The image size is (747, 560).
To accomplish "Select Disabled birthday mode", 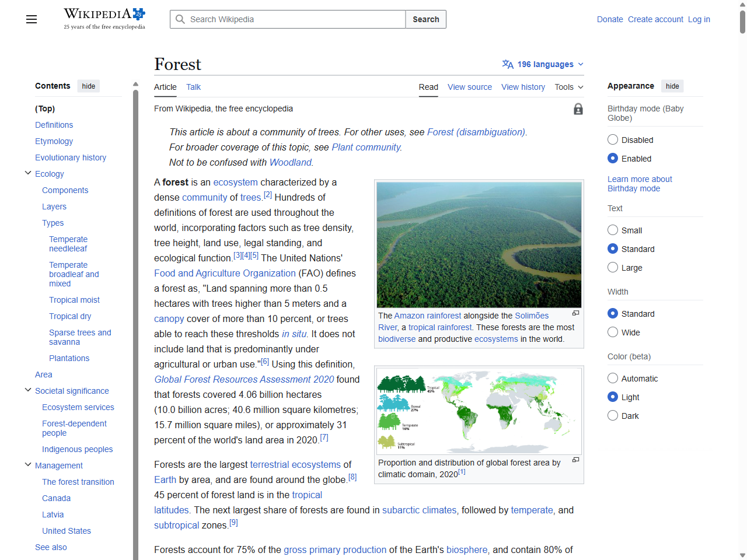I will click(x=613, y=139).
